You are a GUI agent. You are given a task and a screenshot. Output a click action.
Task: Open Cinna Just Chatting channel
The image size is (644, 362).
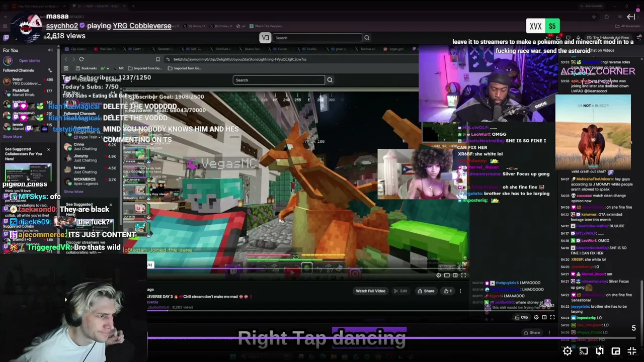point(91,147)
